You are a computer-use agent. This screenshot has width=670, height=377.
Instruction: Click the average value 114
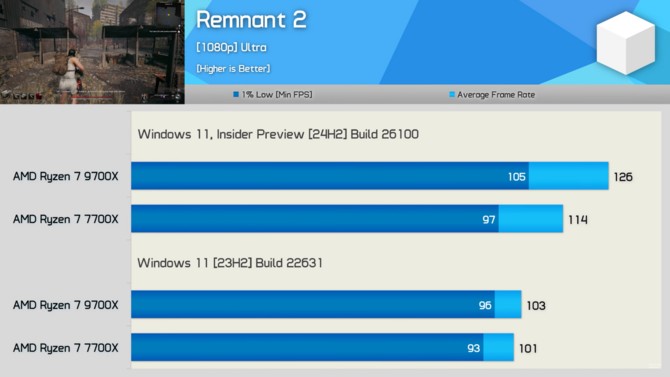[x=578, y=220]
